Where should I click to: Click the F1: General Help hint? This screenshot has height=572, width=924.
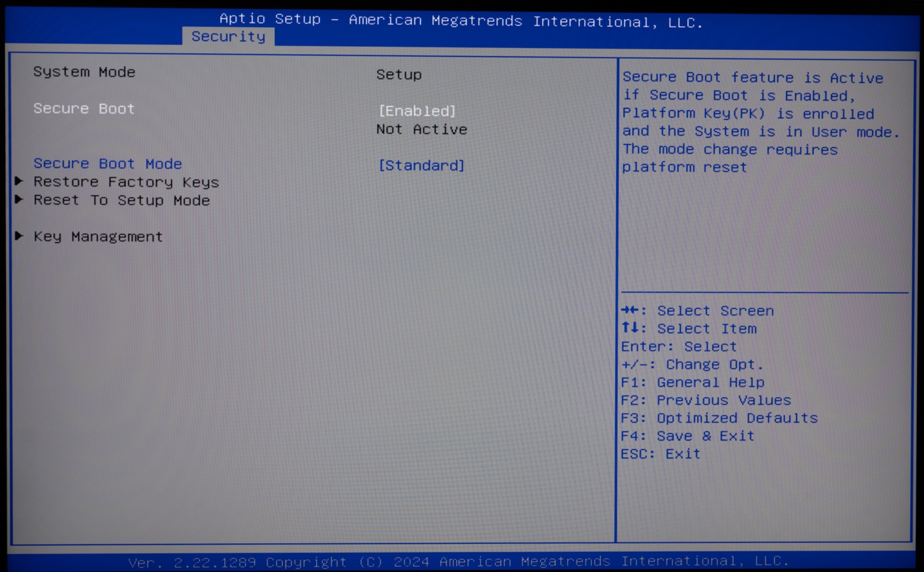(x=693, y=383)
